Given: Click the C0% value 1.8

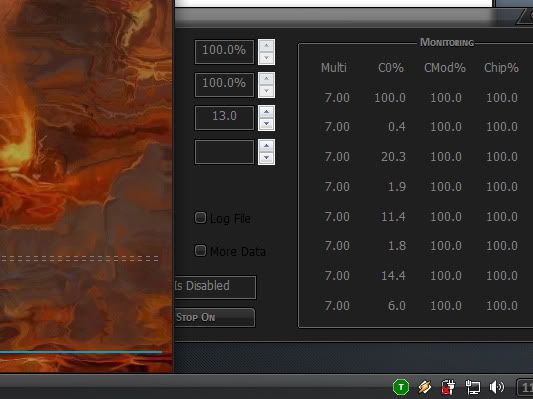Looking at the screenshot, I should click(397, 246).
